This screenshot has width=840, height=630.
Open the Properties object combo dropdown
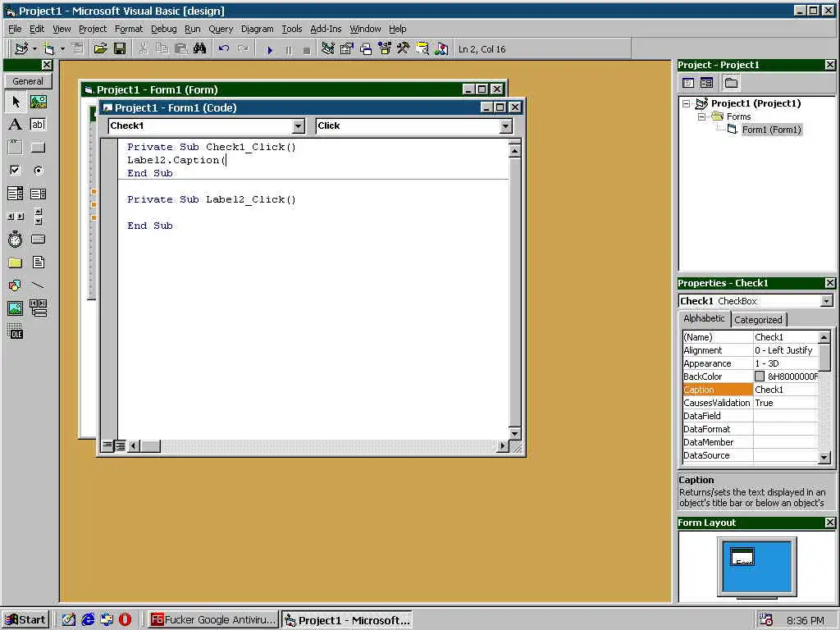click(x=827, y=301)
